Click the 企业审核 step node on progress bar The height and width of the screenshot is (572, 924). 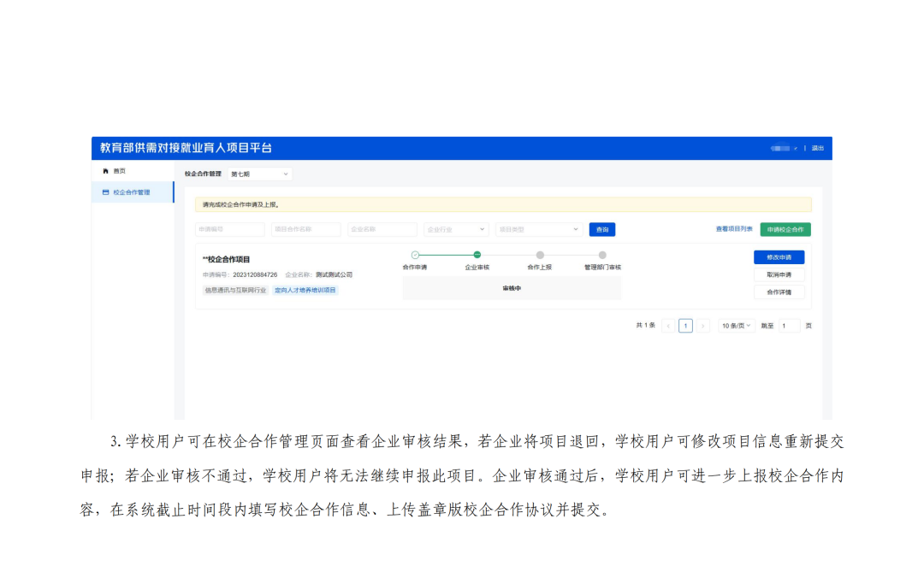point(477,254)
